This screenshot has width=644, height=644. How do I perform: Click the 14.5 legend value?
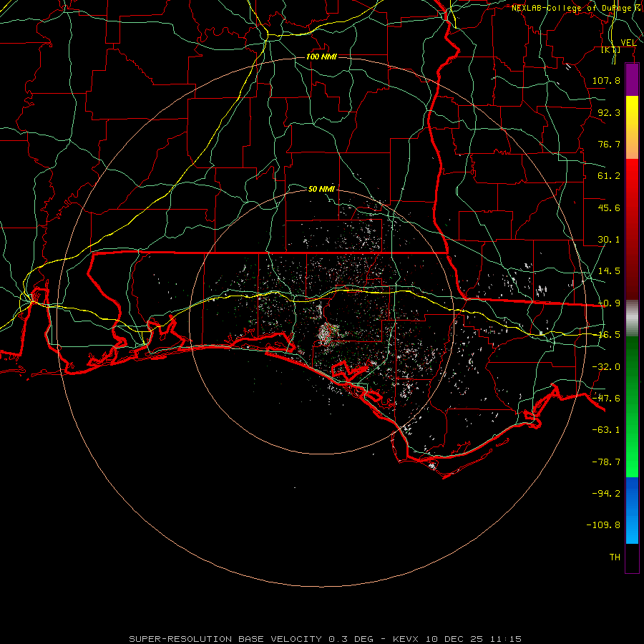click(609, 271)
